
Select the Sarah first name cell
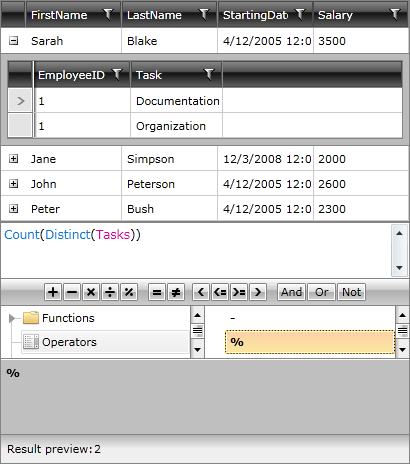[x=73, y=41]
